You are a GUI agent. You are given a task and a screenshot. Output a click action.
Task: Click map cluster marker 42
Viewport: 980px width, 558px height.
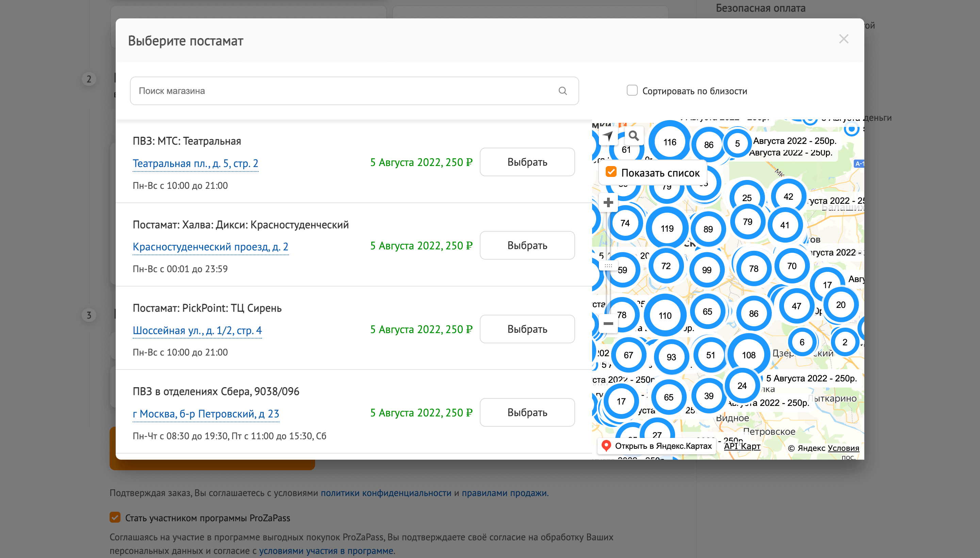click(x=788, y=197)
